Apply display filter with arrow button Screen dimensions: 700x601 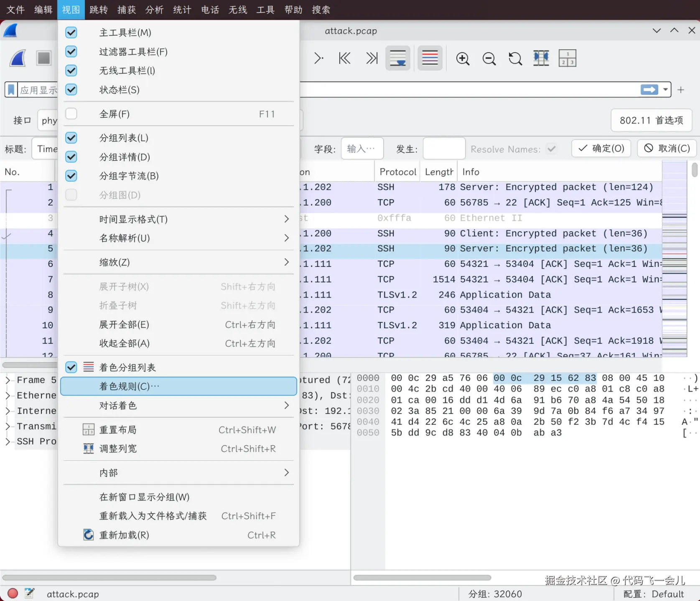pos(649,90)
